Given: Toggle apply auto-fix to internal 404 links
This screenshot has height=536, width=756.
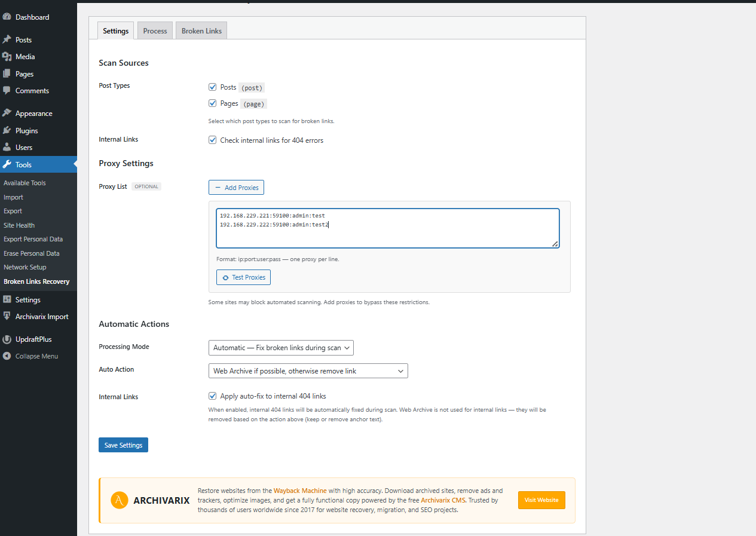Looking at the screenshot, I should 212,396.
